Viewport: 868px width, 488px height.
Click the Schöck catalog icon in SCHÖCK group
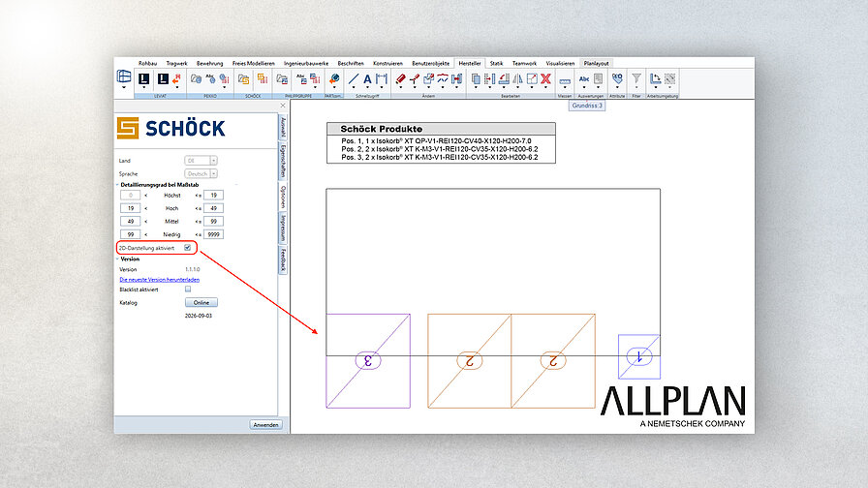[x=243, y=79]
